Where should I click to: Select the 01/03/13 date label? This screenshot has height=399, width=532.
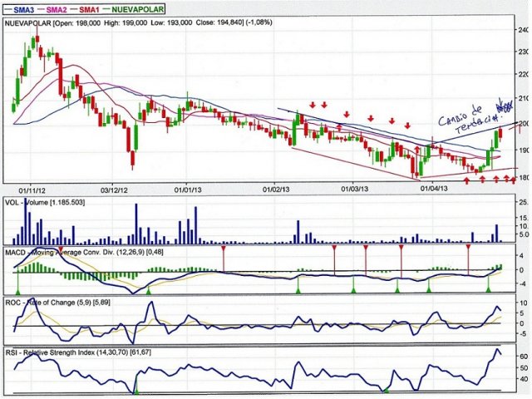(355, 189)
